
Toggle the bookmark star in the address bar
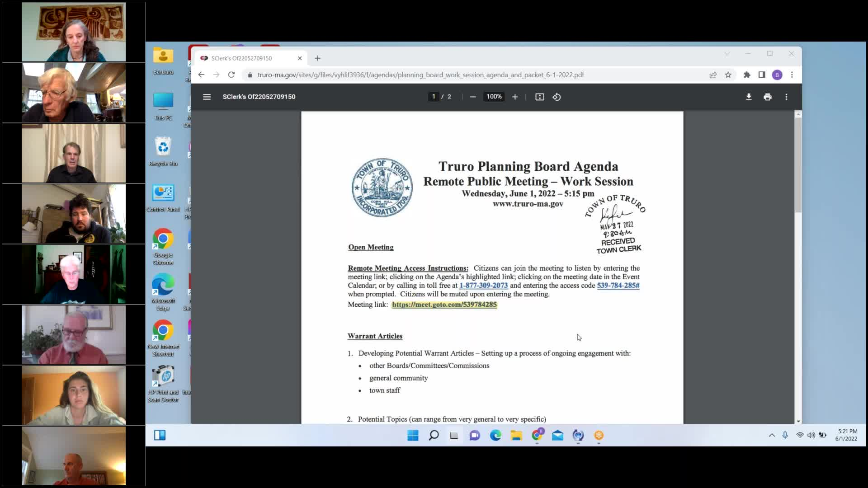point(728,75)
